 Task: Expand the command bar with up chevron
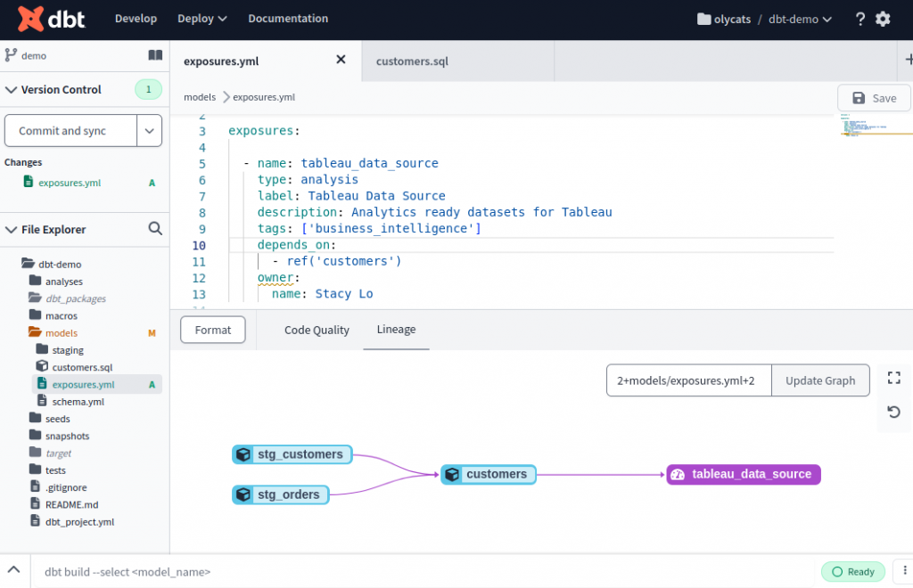coord(14,570)
